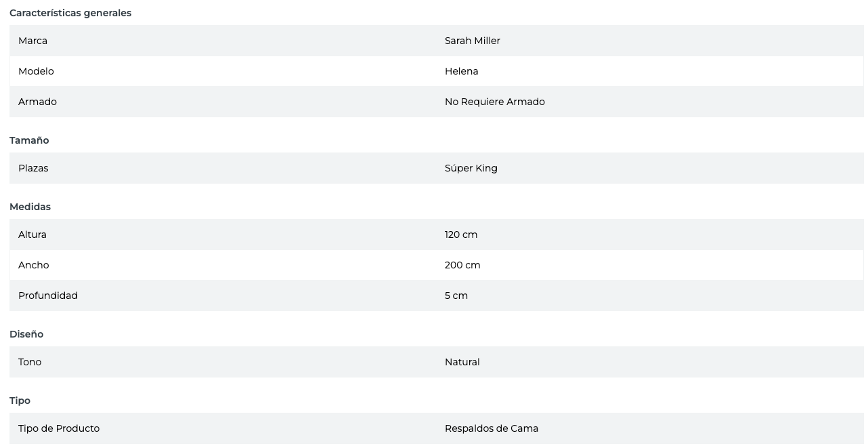The height and width of the screenshot is (448, 868).
Task: Click the No Requiere Armado value
Action: (494, 102)
